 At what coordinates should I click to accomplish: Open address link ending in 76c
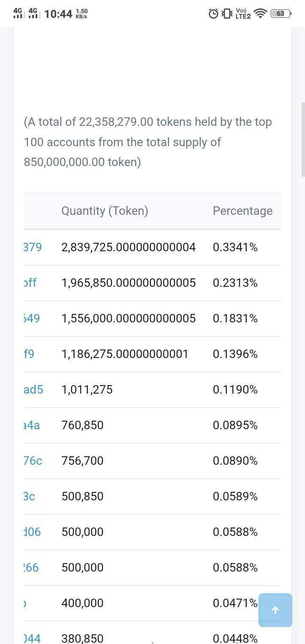pyautogui.click(x=33, y=461)
